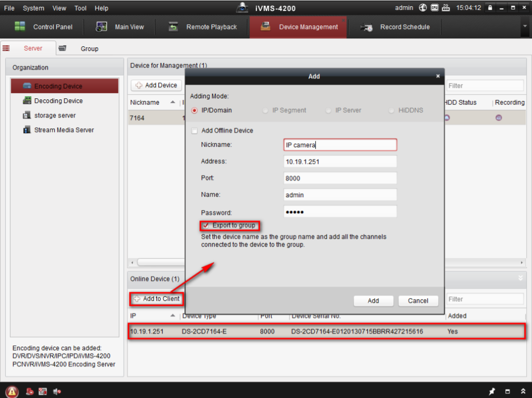Click the HDD Status indicator icon
This screenshot has width=532, height=398.
pyautogui.click(x=447, y=118)
